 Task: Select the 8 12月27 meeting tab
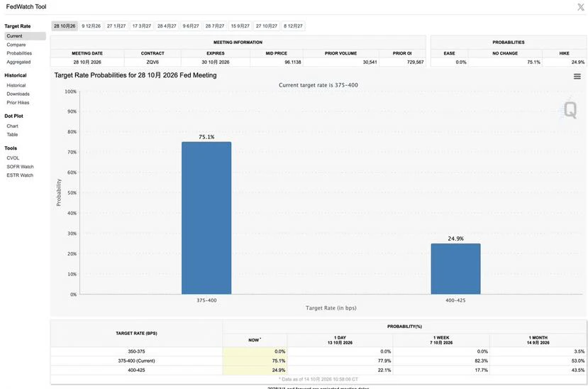tap(293, 26)
